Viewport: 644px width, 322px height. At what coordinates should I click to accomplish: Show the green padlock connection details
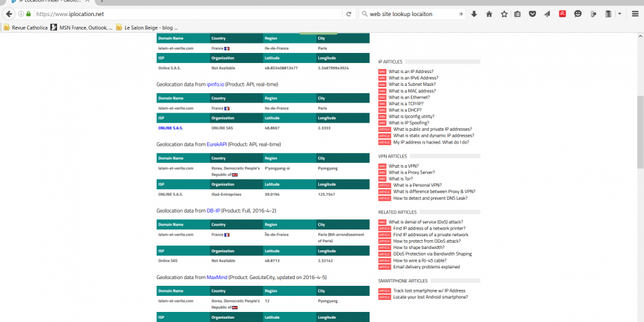coord(28,14)
